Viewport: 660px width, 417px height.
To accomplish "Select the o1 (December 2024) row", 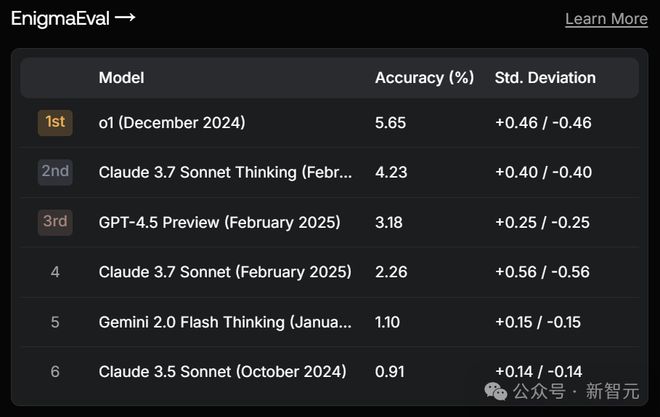I will point(171,122).
